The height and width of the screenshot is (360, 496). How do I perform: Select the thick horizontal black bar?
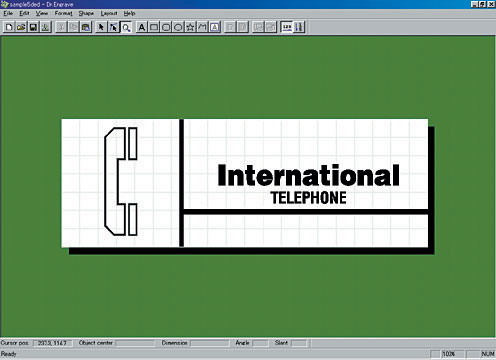pyautogui.click(x=306, y=212)
